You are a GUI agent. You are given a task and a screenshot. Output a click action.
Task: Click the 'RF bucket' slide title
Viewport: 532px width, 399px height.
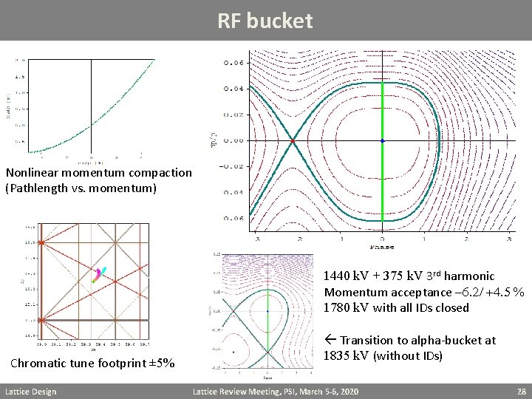click(265, 21)
